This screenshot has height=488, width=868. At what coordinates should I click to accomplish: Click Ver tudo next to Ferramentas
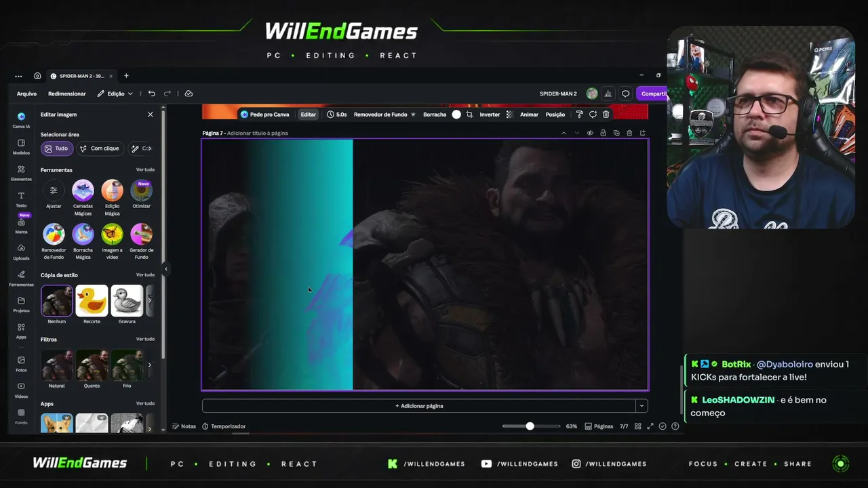(145, 169)
